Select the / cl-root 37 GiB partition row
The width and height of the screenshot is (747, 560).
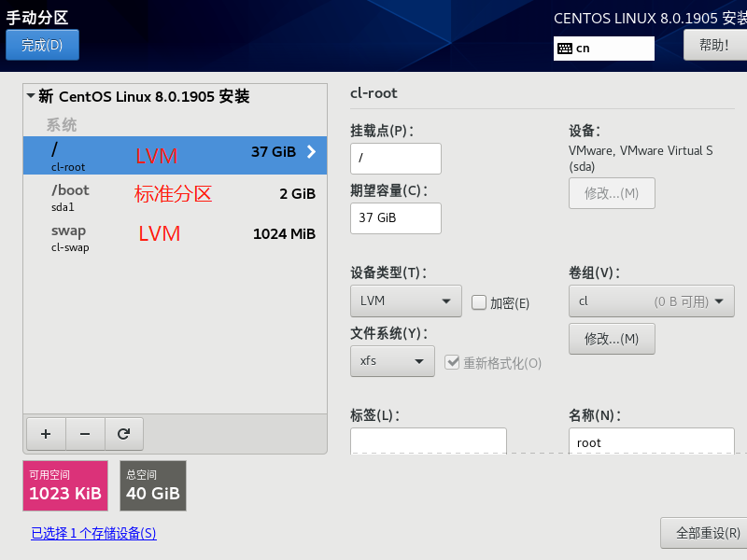coord(175,155)
